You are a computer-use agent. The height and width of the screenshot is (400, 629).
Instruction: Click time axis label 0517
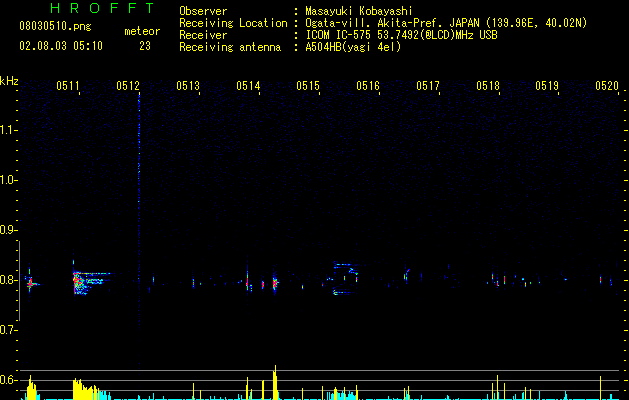428,86
